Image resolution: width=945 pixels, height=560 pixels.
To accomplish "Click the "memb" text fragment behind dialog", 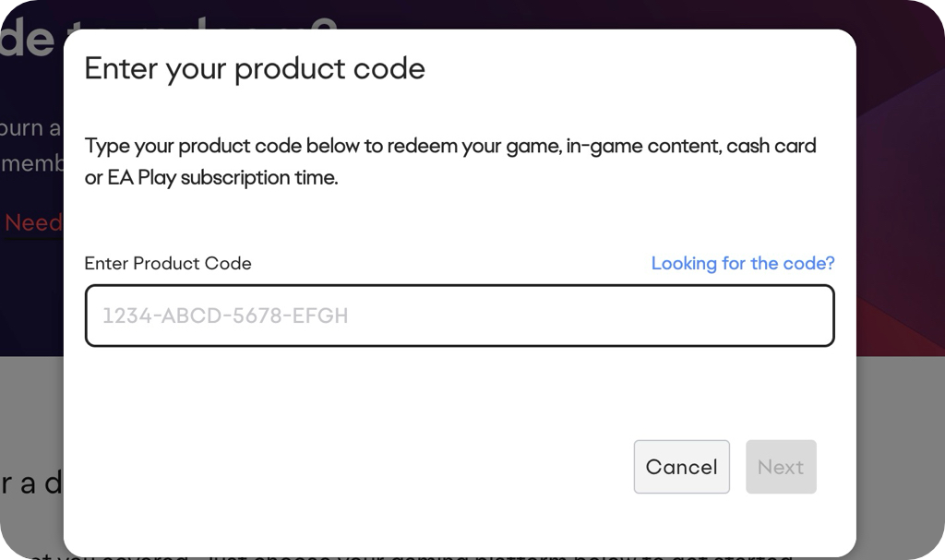I will coord(31,163).
